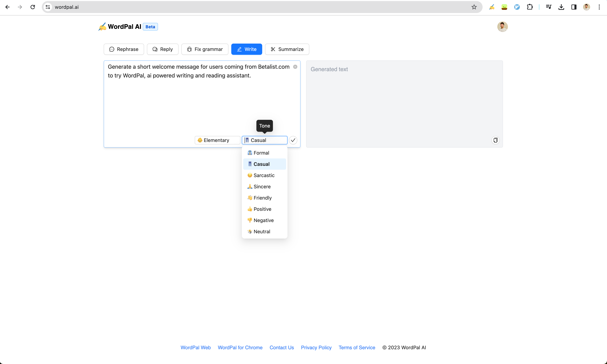This screenshot has height=364, width=607.
Task: Open the user profile avatar
Action: 502,27
